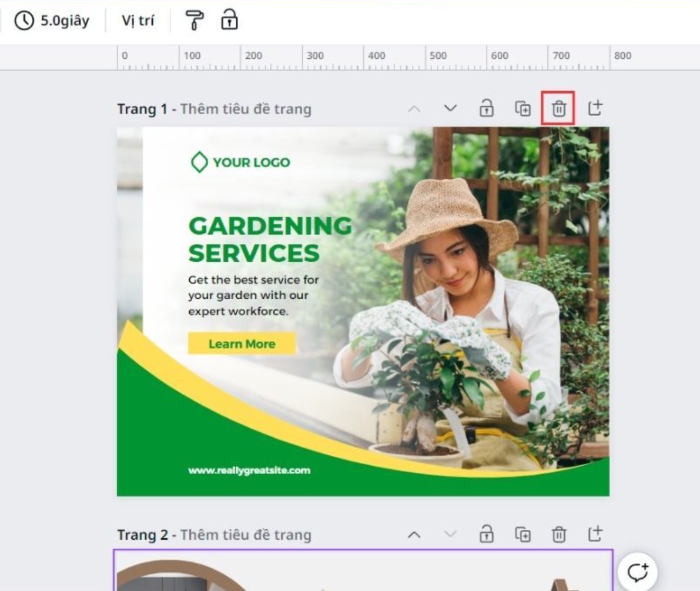Image resolution: width=700 pixels, height=591 pixels.
Task: Open the 5.0giây duration setting
Action: 52,21
